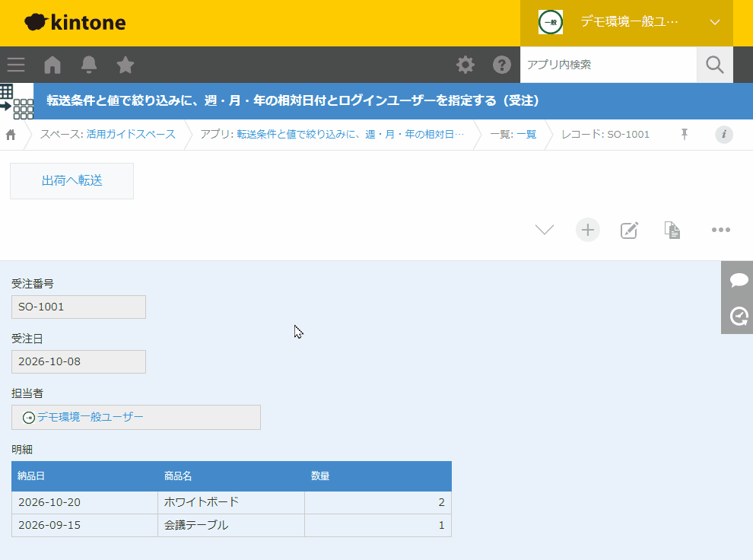Image resolution: width=753 pixels, height=560 pixels.
Task: Go to the 一覧 view link
Action: coord(526,135)
